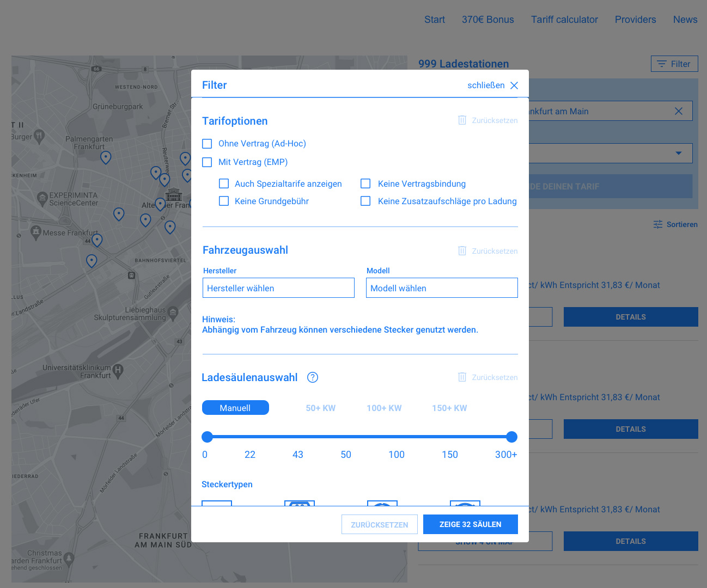
Task: Open the question mark help beside Ladesäulenauswahl
Action: (x=312, y=377)
